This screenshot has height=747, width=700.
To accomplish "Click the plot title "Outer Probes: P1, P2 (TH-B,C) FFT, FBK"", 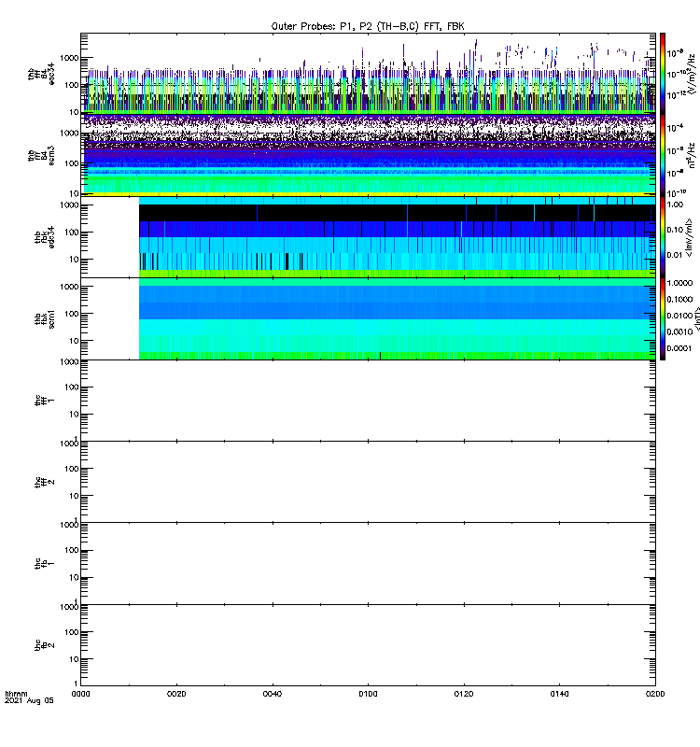I will coord(368,27).
